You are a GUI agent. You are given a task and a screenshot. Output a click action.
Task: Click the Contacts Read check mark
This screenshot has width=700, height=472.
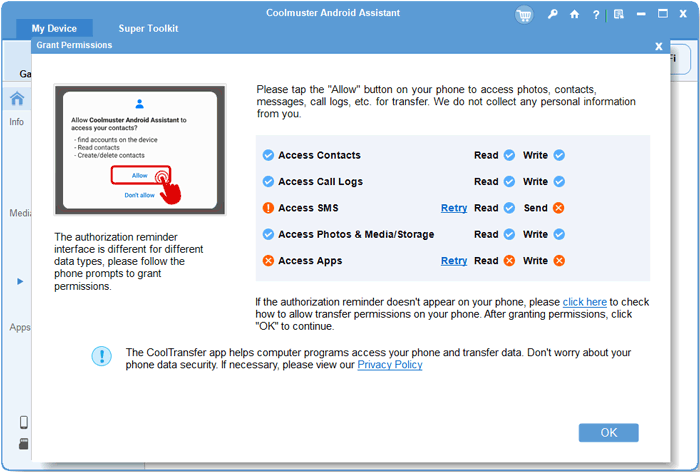[509, 155]
